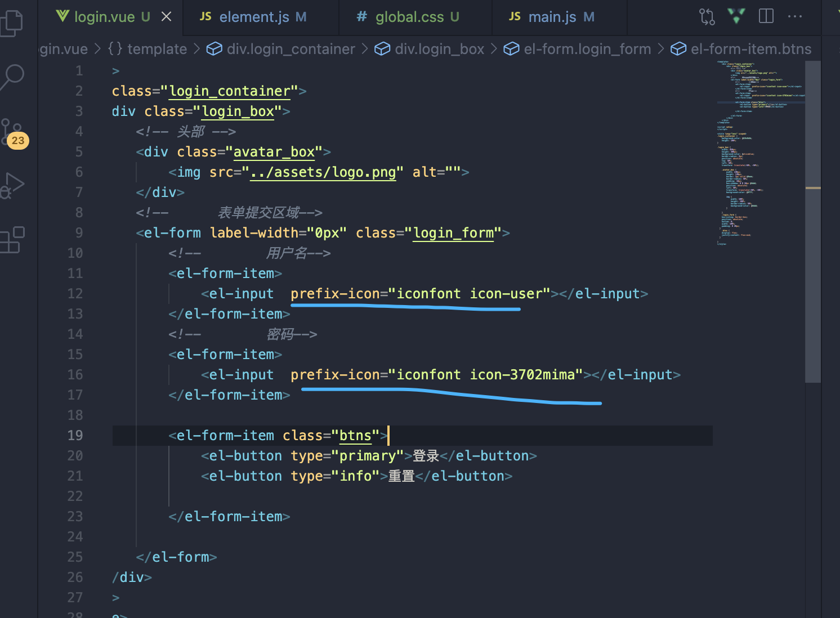Click line number 25 in the gutter
The width and height of the screenshot is (840, 618).
pyautogui.click(x=75, y=557)
